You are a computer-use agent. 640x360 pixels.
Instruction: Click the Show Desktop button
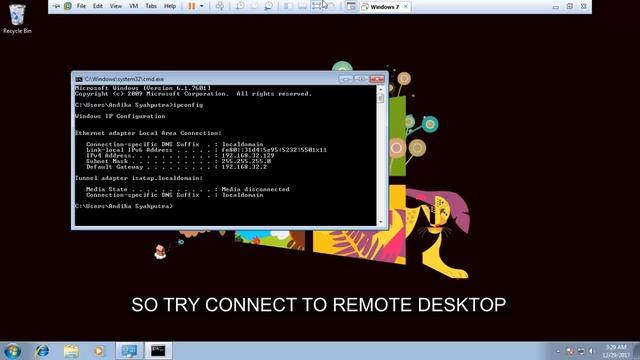pos(636,351)
